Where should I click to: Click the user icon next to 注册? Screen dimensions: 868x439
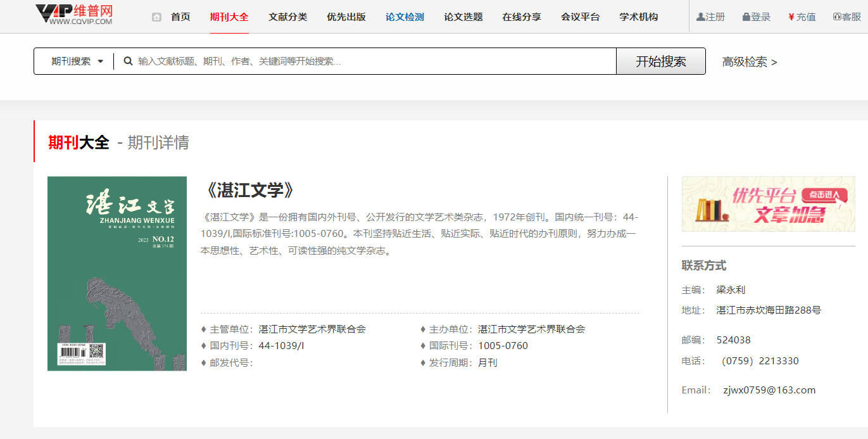(x=700, y=17)
